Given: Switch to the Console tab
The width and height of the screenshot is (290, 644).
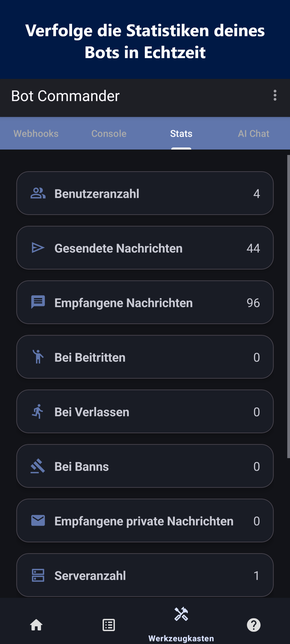Looking at the screenshot, I should (x=109, y=133).
